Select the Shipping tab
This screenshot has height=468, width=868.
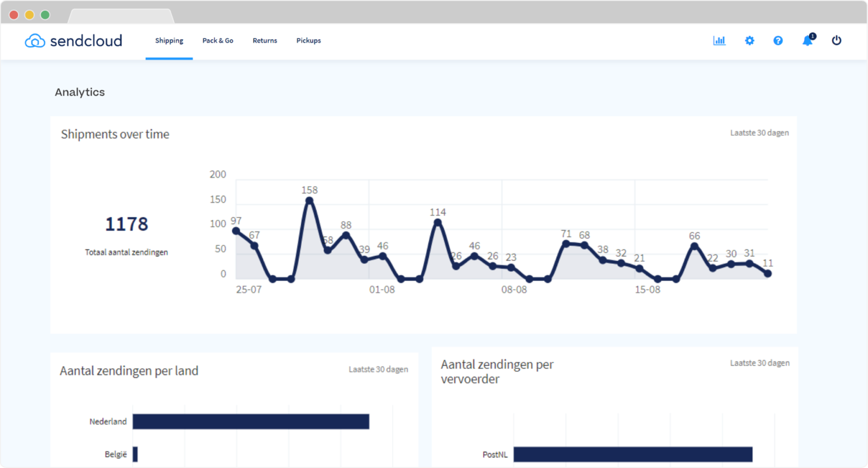(x=169, y=41)
